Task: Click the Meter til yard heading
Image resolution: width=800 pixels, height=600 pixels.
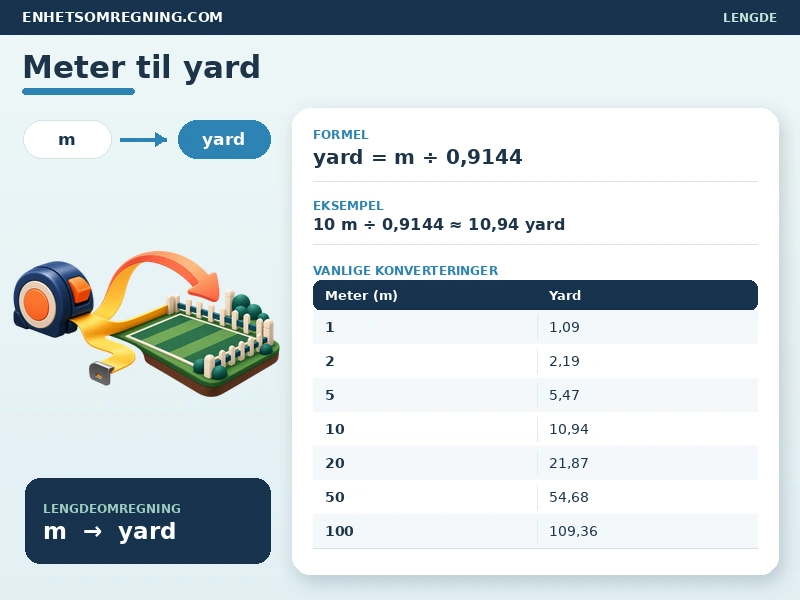Action: (141, 67)
